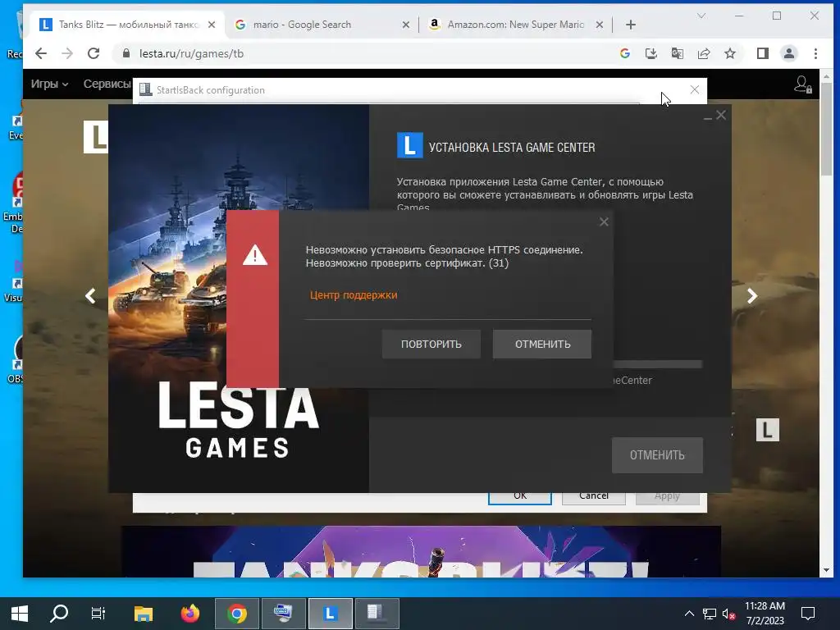The width and height of the screenshot is (840, 630).
Task: Close the HTTPS error dialog
Action: 604,221
